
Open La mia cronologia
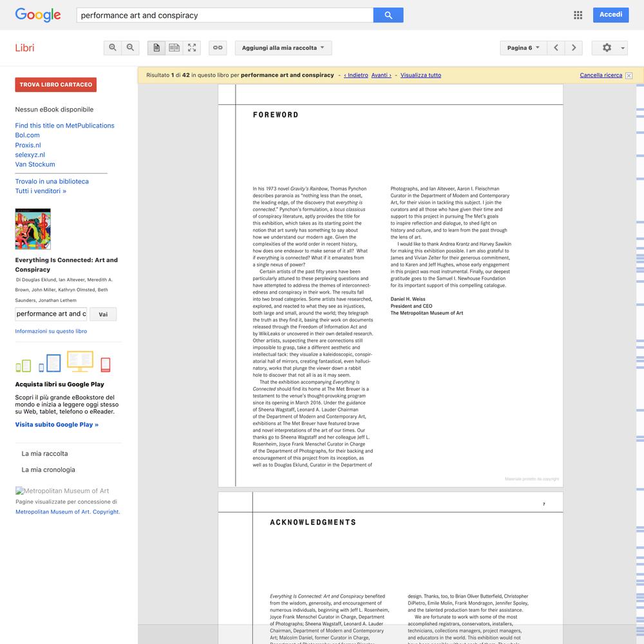pos(48,470)
